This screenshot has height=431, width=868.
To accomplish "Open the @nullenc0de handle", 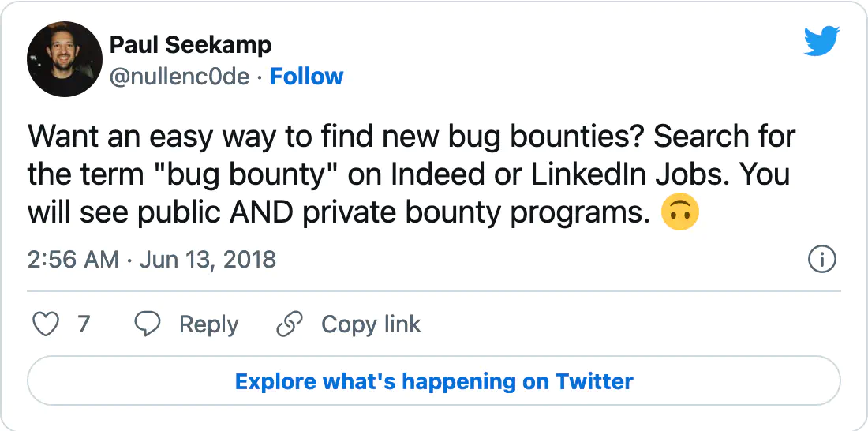I will [x=179, y=77].
